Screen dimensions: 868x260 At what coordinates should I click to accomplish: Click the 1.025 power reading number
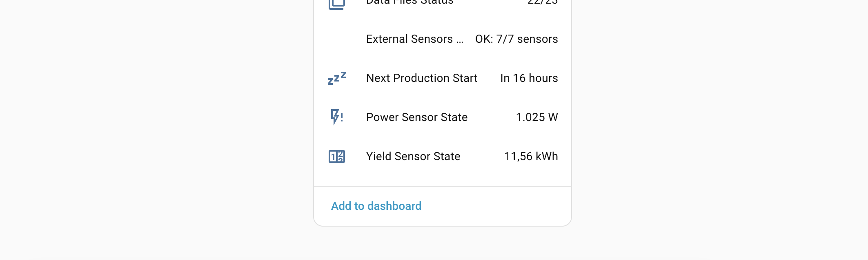click(x=530, y=117)
